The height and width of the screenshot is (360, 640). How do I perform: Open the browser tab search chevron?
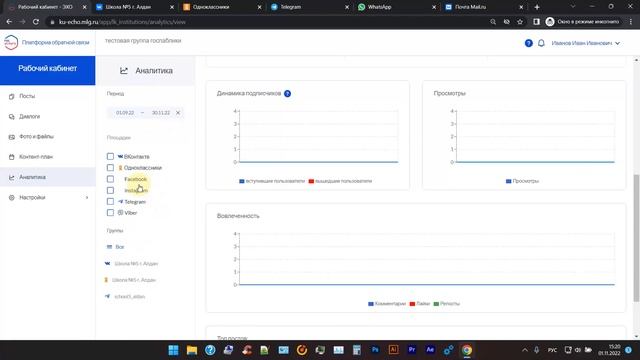click(573, 7)
